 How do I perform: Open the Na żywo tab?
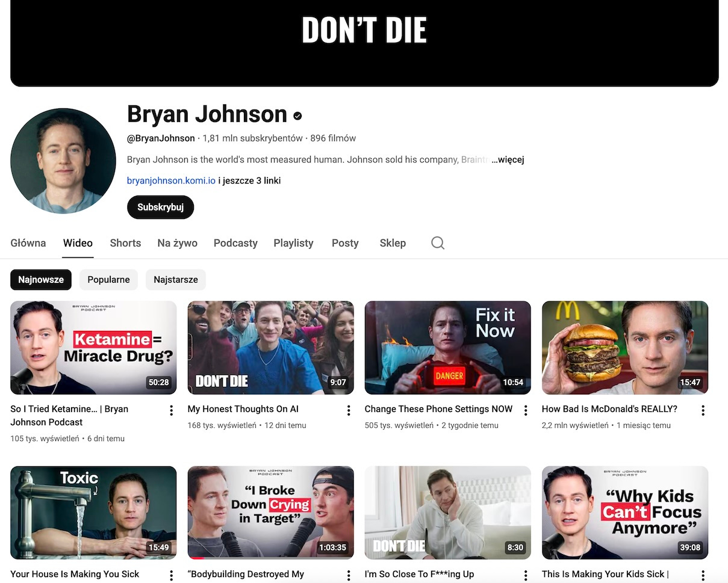pyautogui.click(x=177, y=243)
